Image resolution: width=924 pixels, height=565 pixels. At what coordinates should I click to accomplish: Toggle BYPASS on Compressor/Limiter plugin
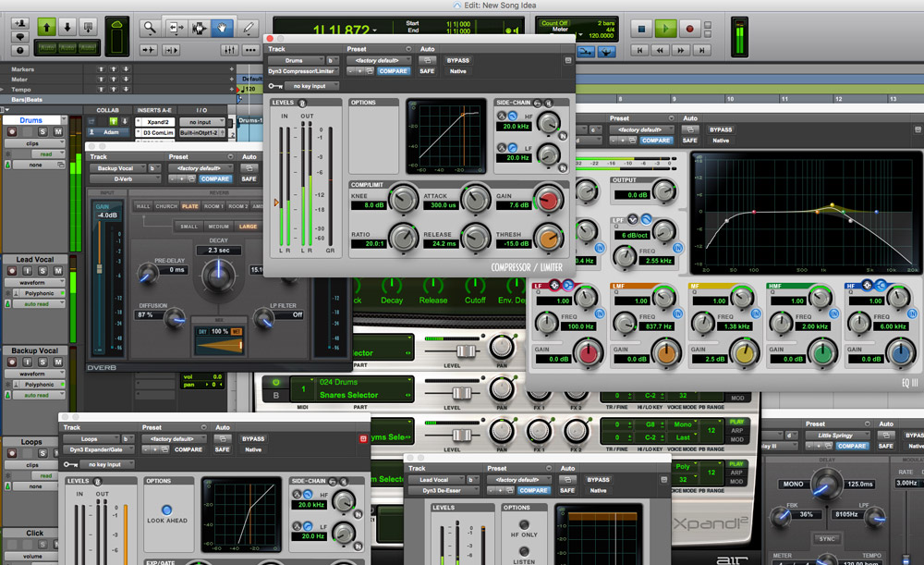pos(458,61)
